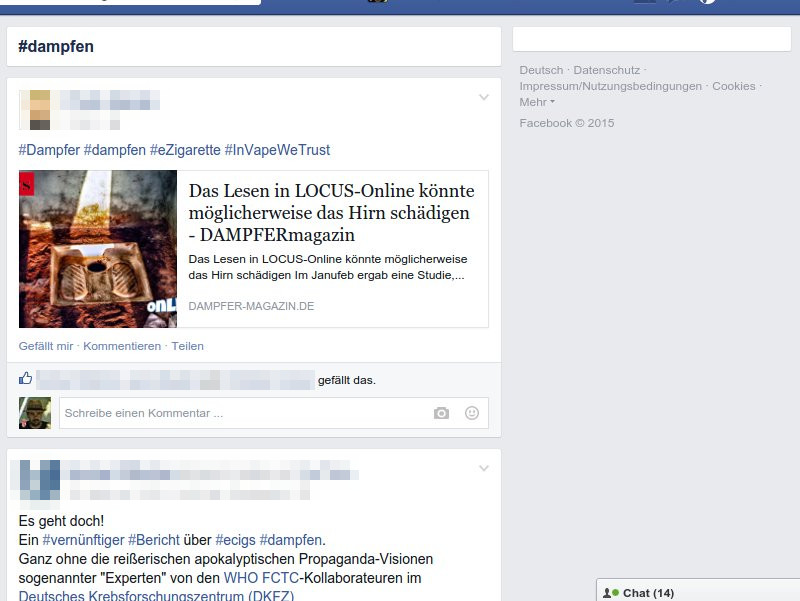Screen dimensions: 800x601
Task: Click 'Gefällt mir' under the first post
Action: [x=46, y=346]
